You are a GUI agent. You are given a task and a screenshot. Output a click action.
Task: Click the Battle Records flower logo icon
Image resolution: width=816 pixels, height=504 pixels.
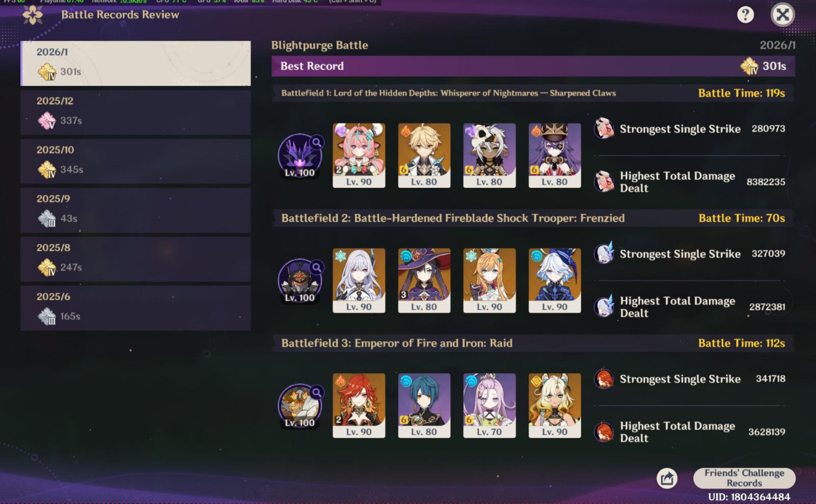pos(32,15)
